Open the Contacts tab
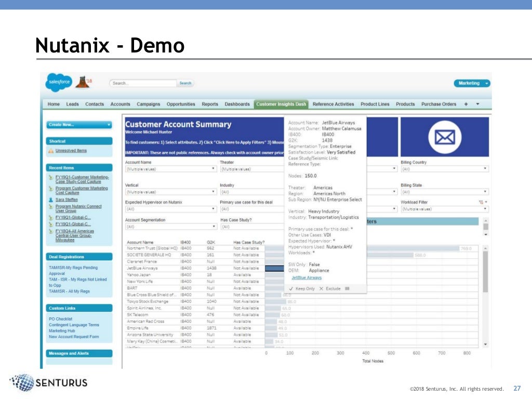 coord(95,104)
